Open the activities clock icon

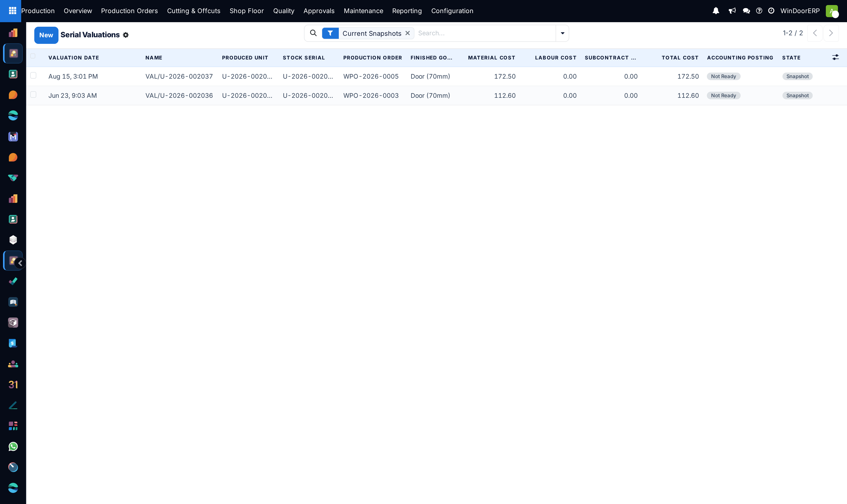click(x=771, y=11)
